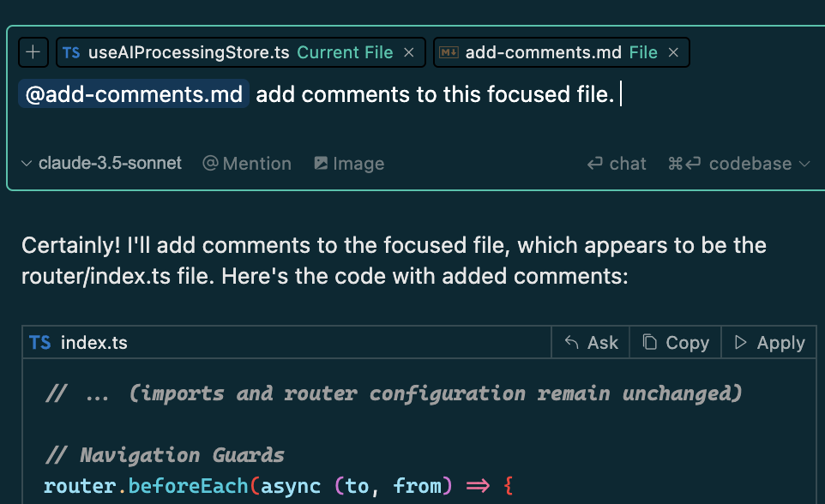
Task: Remove useAIProcessingStore.ts from context
Action: click(409, 52)
